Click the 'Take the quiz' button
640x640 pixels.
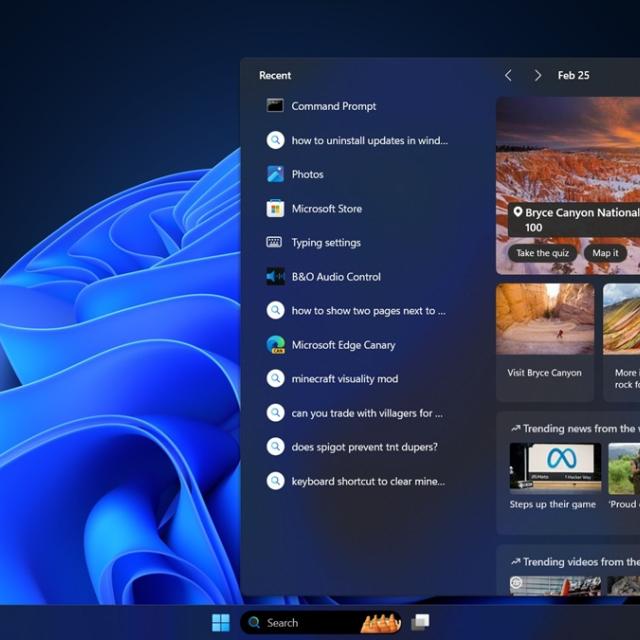click(542, 253)
